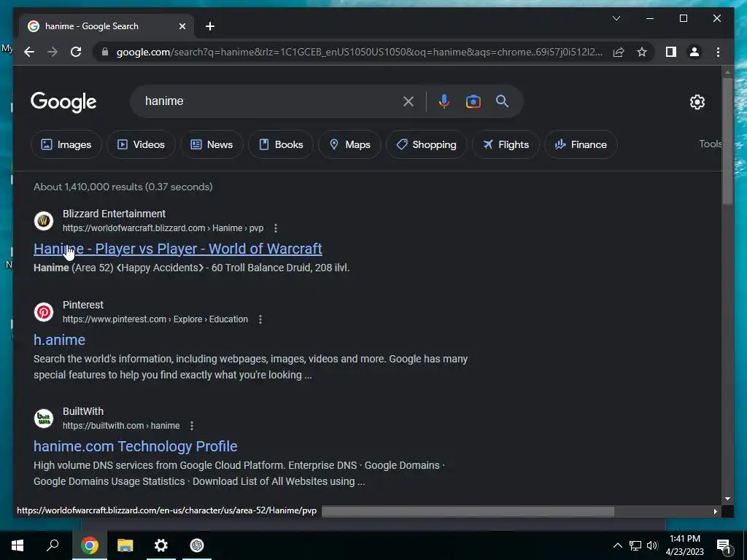This screenshot has height=560, width=747.
Task: Show hidden system tray icons
Action: click(617, 545)
